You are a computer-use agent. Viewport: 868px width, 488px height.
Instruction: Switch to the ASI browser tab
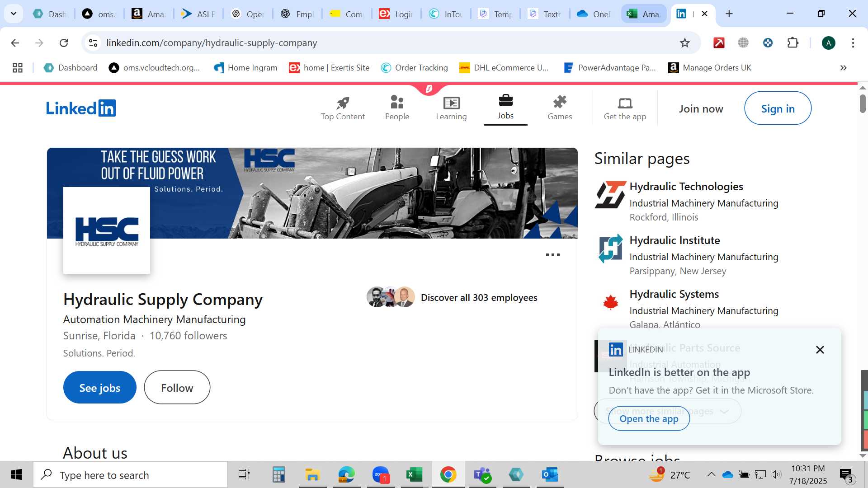click(198, 14)
